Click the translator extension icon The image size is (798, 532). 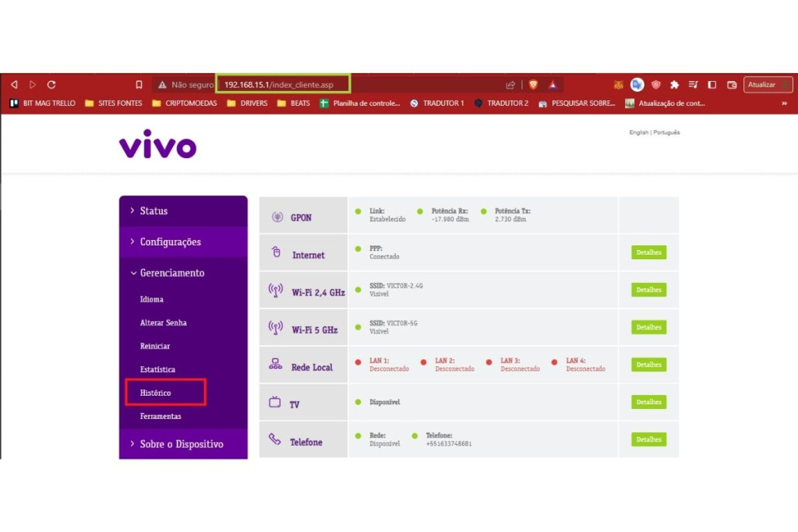(637, 84)
